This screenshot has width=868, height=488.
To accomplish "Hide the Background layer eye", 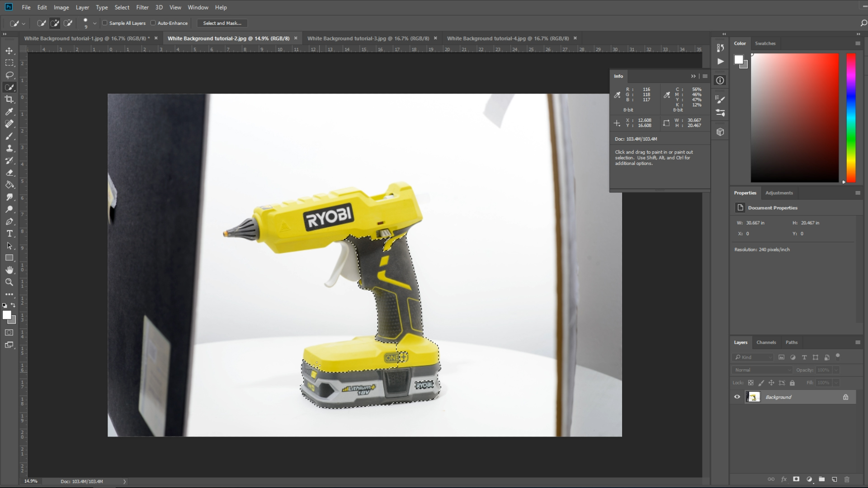I will point(737,397).
